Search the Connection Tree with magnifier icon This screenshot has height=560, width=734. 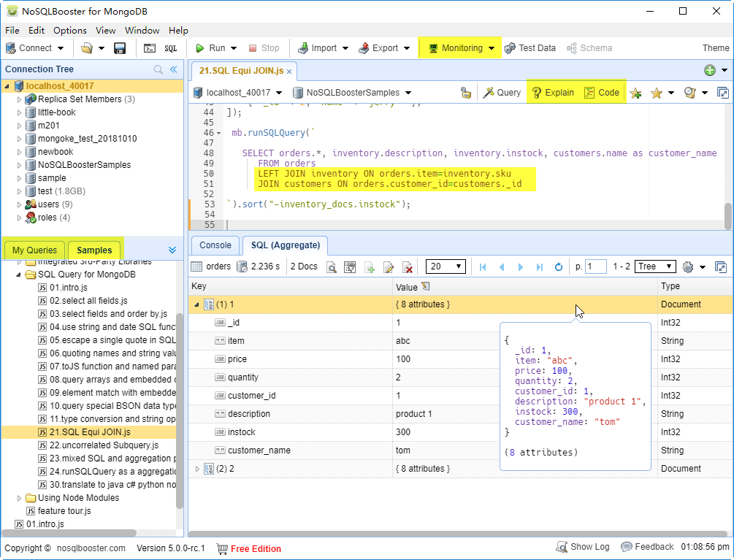[158, 69]
